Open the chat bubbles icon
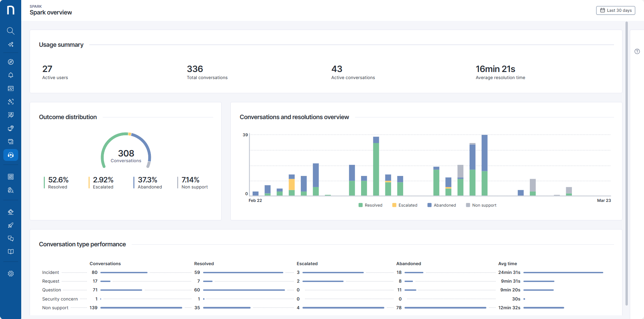Screen dimensions: 644x319 point(11,239)
